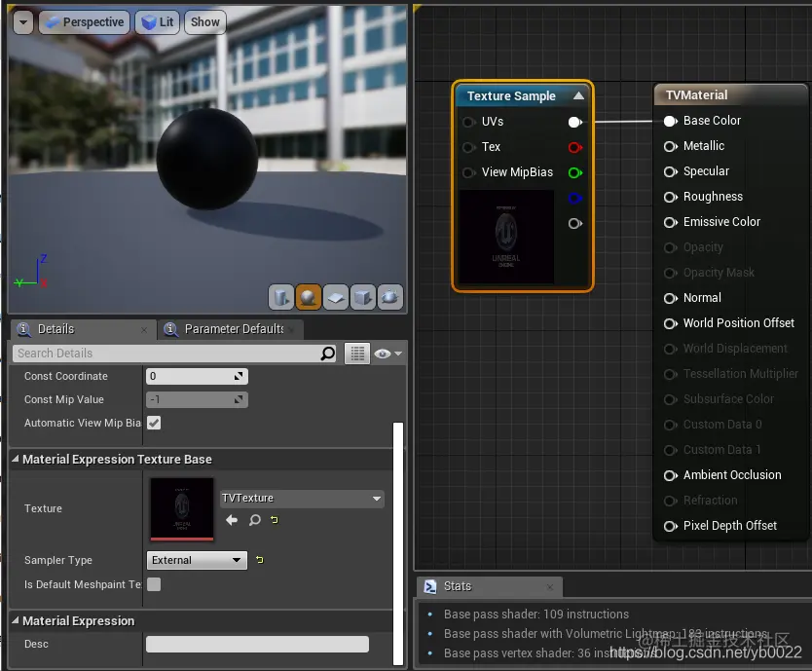Select the Stats tab

[457, 586]
